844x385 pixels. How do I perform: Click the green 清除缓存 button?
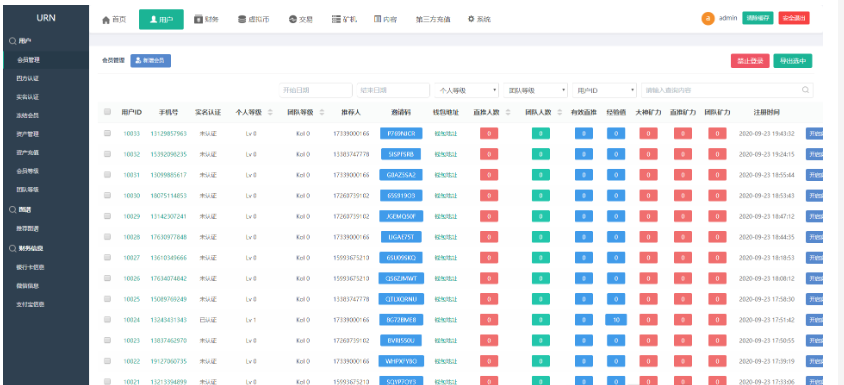pyautogui.click(x=757, y=18)
